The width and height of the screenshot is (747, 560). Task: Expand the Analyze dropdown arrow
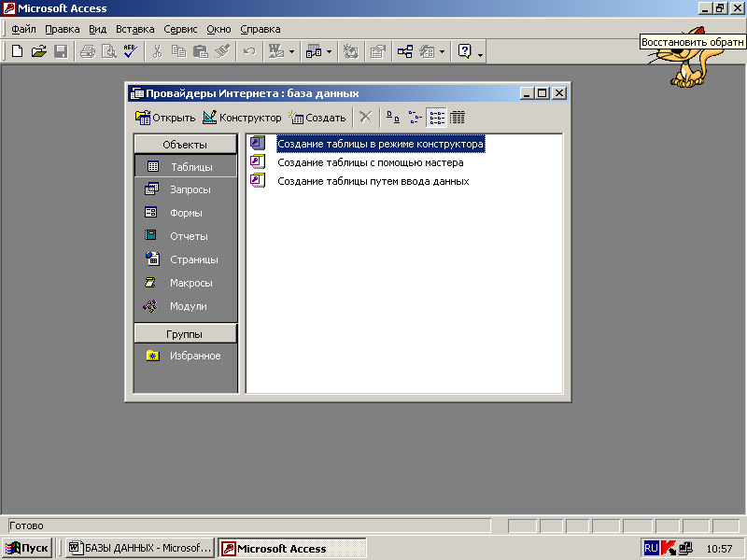click(x=329, y=51)
